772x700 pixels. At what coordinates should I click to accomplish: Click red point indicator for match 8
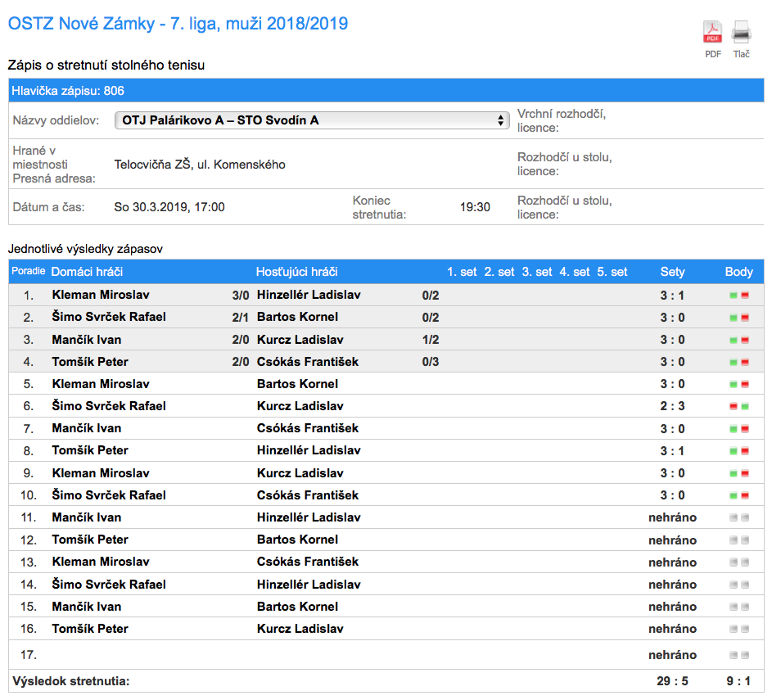pyautogui.click(x=745, y=451)
